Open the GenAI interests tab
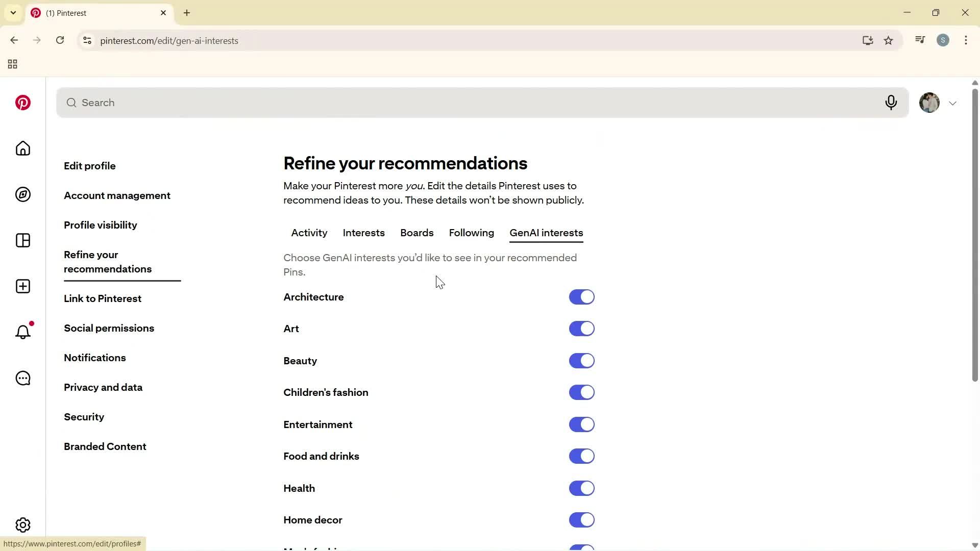This screenshot has width=980, height=551. click(546, 233)
